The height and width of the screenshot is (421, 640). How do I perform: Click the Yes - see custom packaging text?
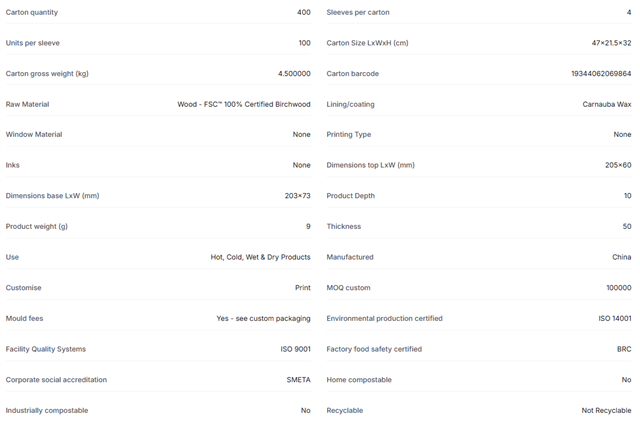pos(263,318)
